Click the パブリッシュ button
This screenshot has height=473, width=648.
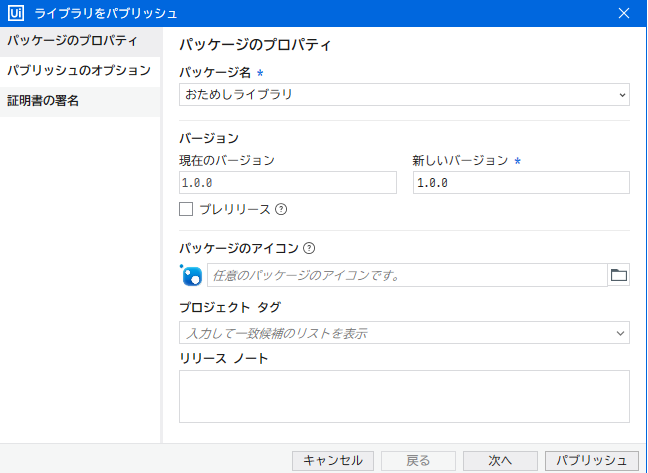click(592, 461)
